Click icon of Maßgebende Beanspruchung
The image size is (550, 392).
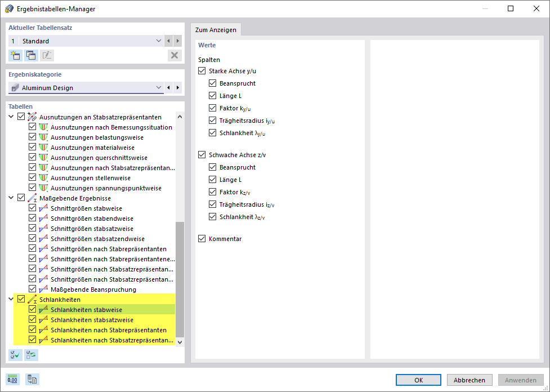click(43, 289)
